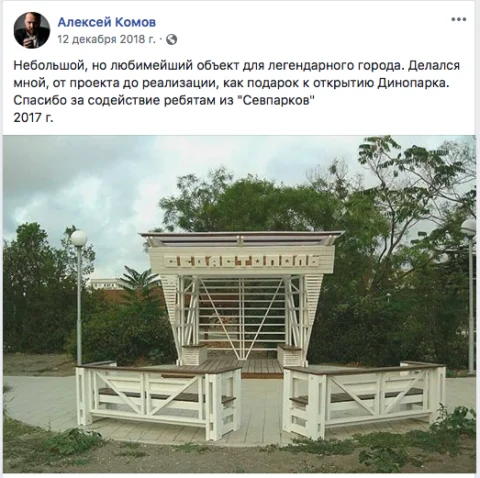Click the word "Севпарков" in the post
This screenshot has width=480, height=478.
coord(276,100)
